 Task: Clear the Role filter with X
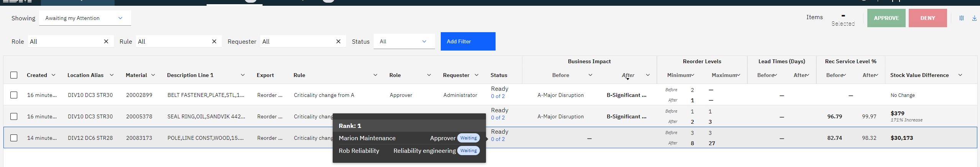(106, 41)
